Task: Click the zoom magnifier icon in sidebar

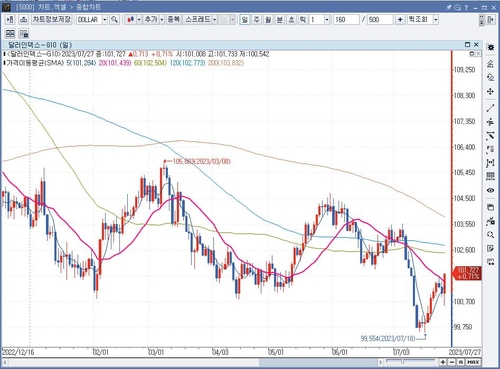Action: 490,235
